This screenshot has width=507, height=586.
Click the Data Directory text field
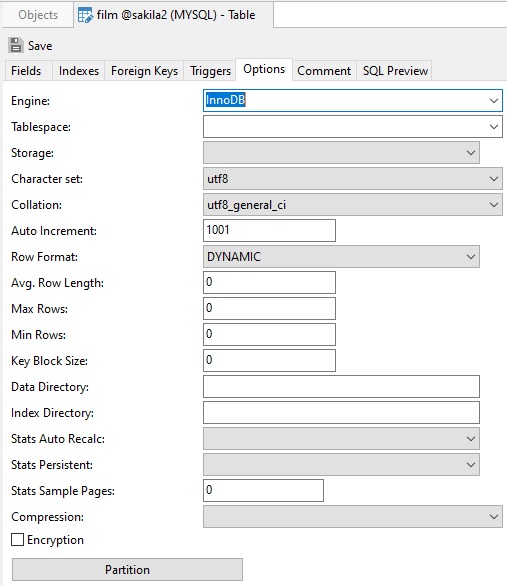tap(341, 386)
